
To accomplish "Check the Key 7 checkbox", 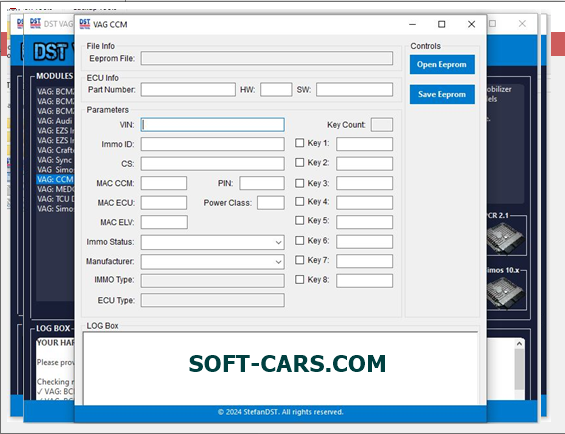I will [299, 260].
